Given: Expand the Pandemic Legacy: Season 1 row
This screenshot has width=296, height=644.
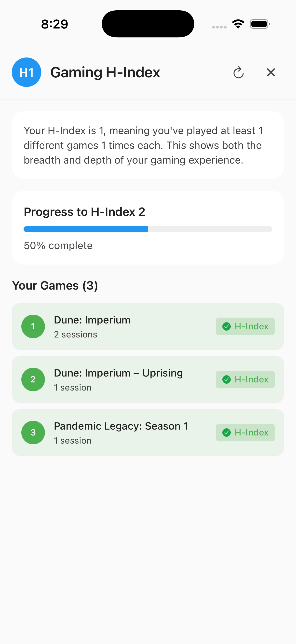Looking at the screenshot, I should pyautogui.click(x=148, y=433).
